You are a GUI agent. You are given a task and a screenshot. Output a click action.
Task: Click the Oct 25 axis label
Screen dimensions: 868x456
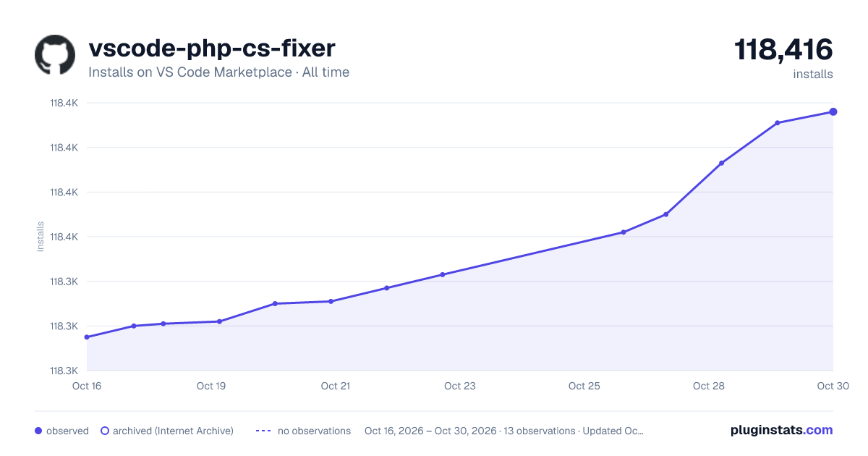tap(584, 386)
